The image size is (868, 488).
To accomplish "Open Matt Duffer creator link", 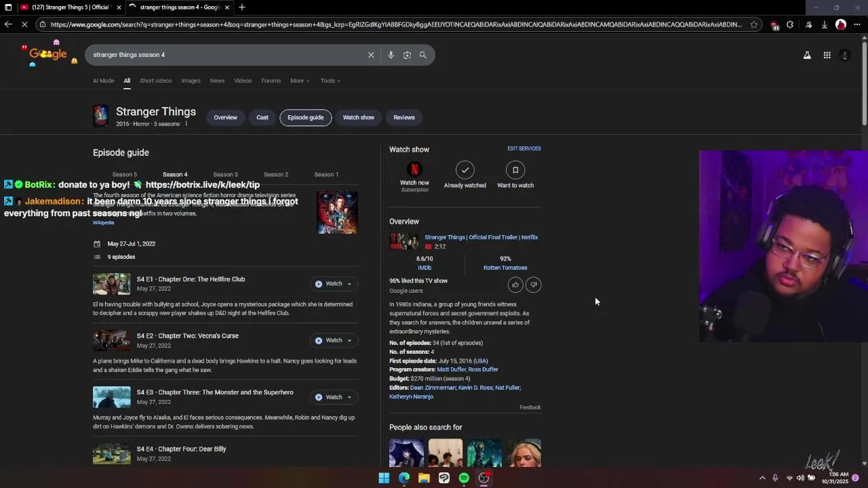I will (x=451, y=369).
